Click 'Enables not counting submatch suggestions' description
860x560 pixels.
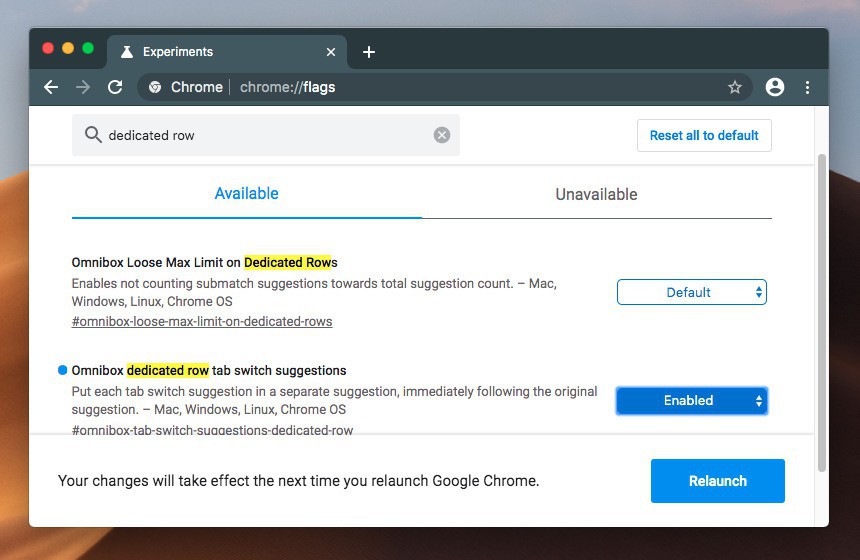click(x=314, y=292)
